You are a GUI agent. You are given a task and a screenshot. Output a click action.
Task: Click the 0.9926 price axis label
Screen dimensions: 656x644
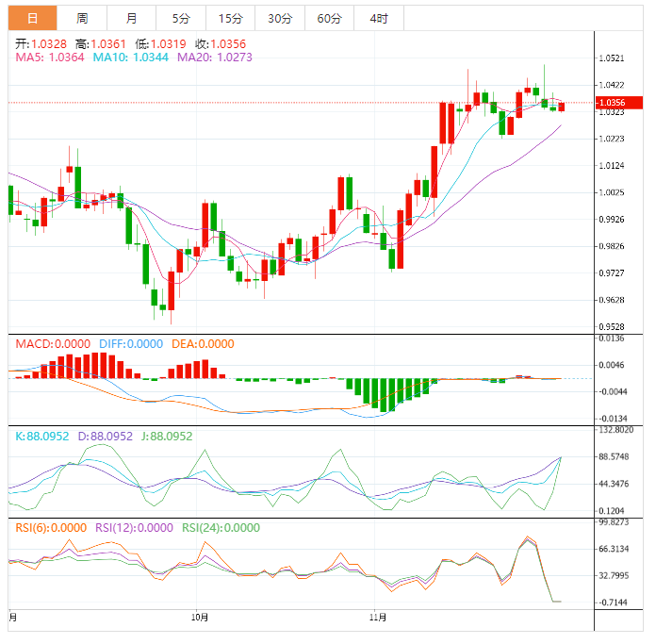click(x=612, y=220)
